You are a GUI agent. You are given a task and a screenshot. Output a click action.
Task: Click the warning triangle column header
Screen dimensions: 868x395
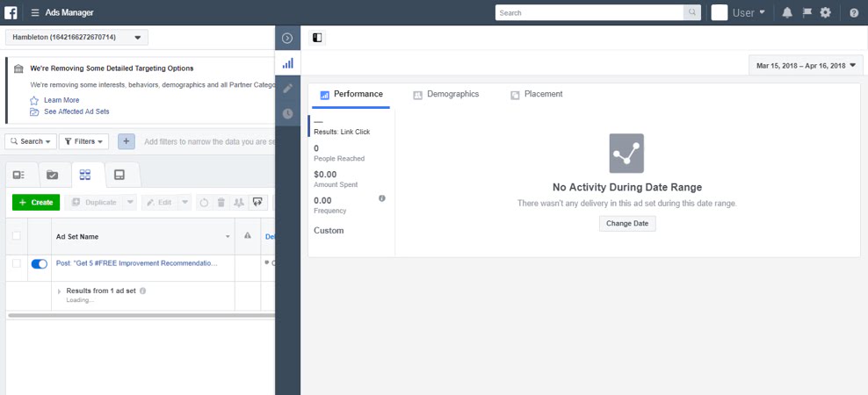click(x=248, y=236)
